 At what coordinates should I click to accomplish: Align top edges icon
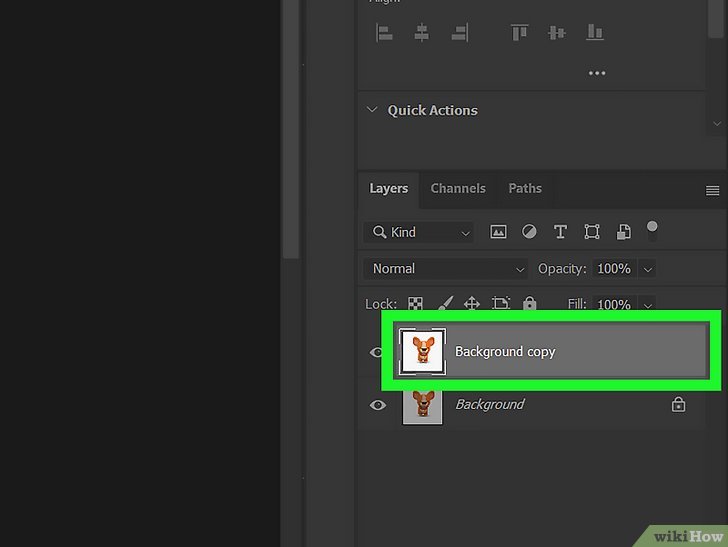[519, 33]
